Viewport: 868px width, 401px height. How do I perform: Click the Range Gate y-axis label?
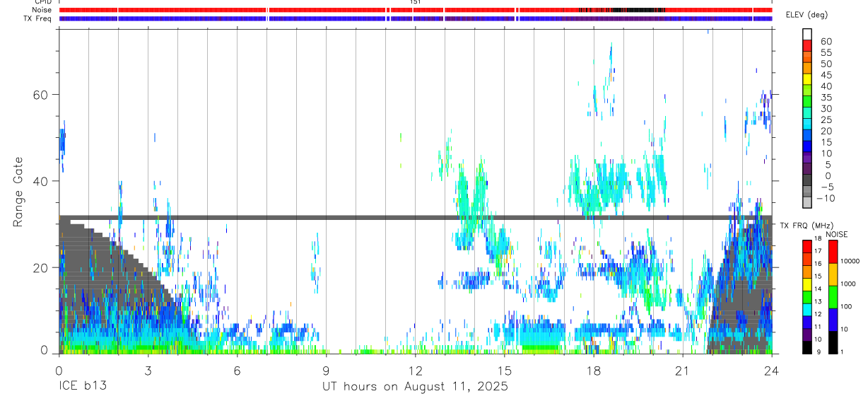pos(18,192)
